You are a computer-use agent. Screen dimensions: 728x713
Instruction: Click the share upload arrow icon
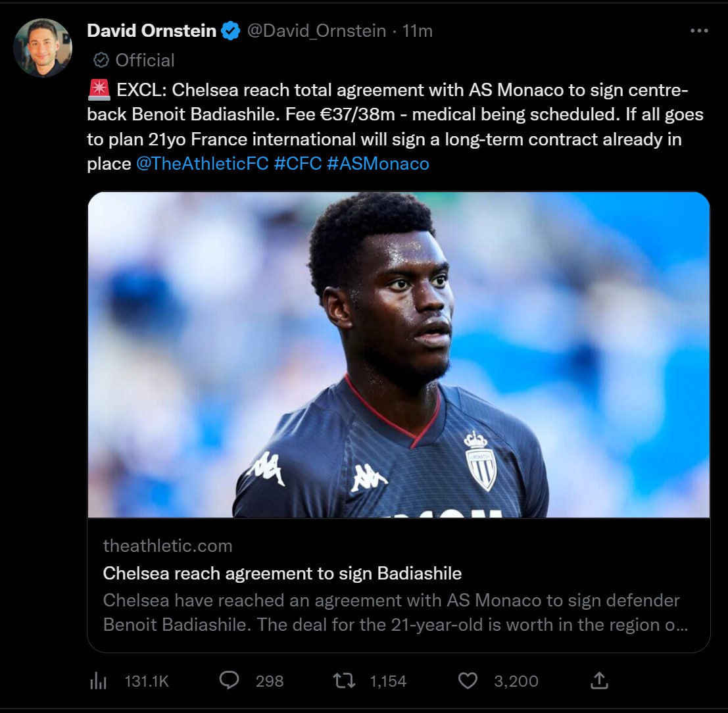[x=599, y=681]
